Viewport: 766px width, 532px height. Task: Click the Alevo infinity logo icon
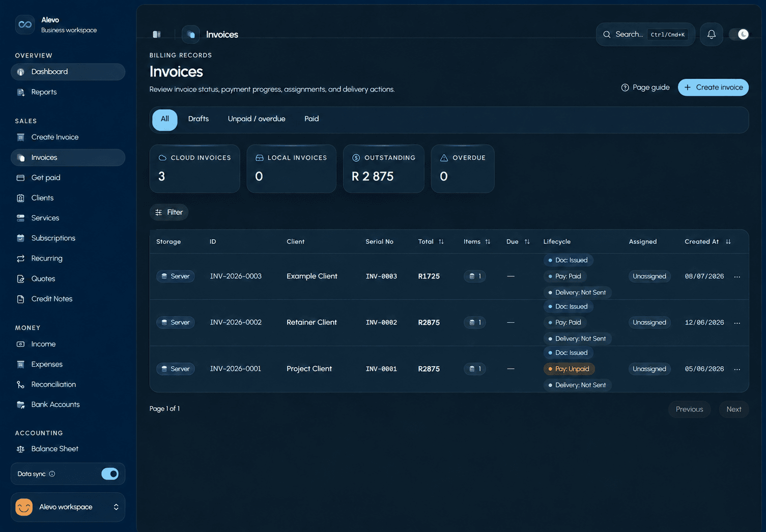click(x=24, y=24)
